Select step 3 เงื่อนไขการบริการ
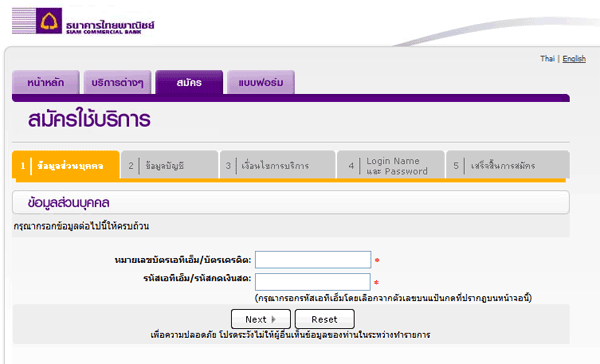This screenshot has height=364, width=600. [x=277, y=165]
